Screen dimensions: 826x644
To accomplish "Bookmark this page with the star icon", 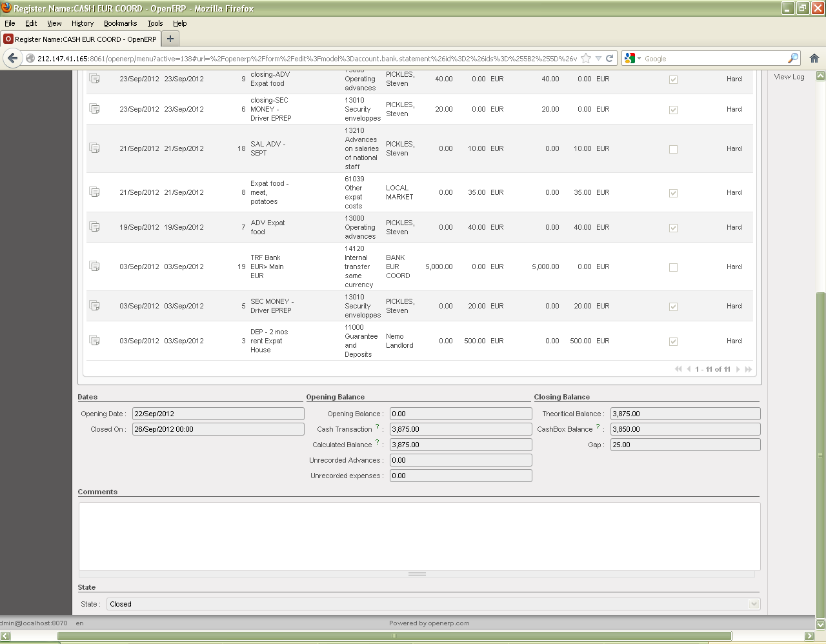I will (x=586, y=58).
